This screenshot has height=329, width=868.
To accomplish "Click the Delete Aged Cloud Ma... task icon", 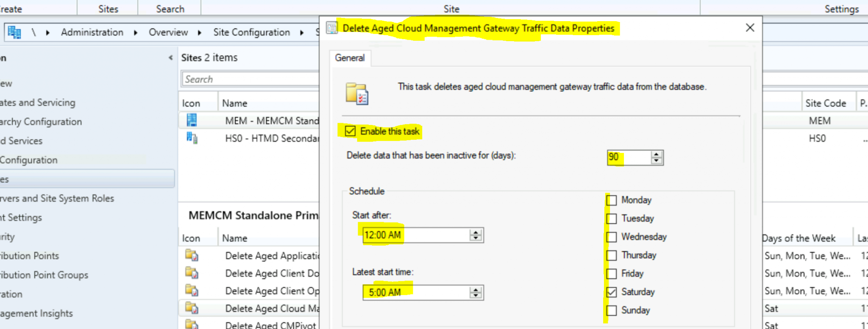I will (192, 308).
